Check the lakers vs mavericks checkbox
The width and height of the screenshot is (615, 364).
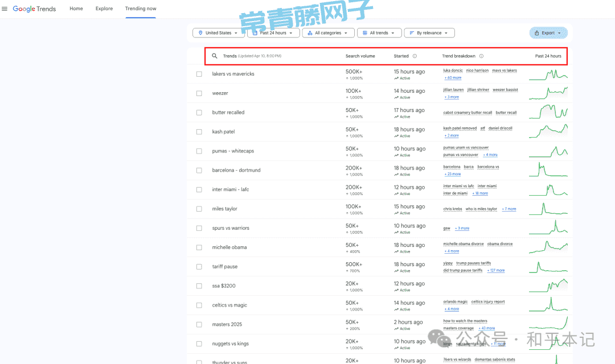pos(199,74)
